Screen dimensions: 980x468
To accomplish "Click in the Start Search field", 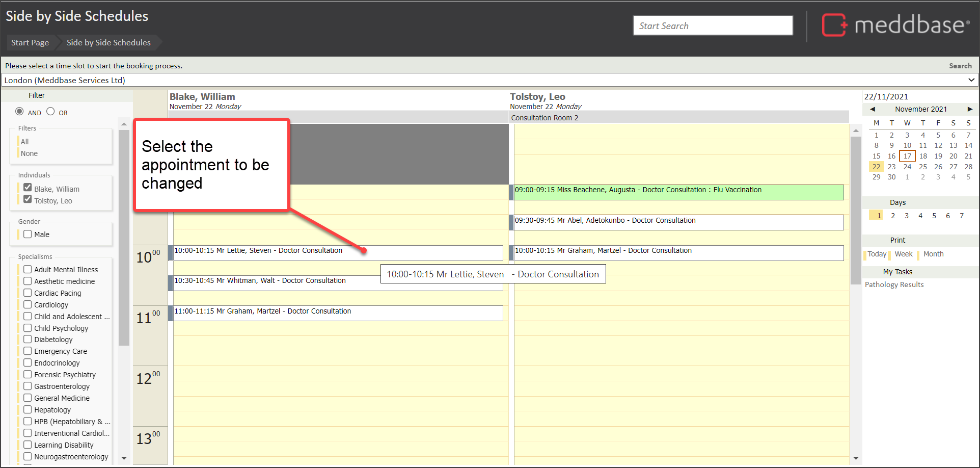I will click(x=713, y=25).
